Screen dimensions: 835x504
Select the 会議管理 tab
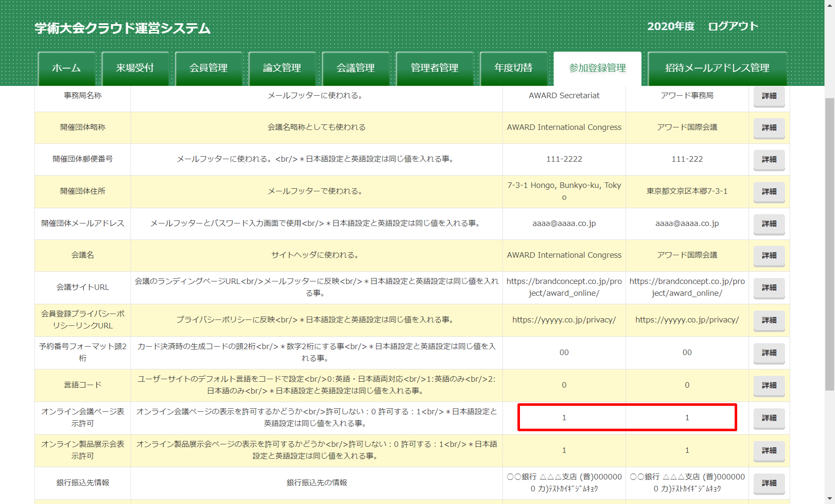tap(356, 68)
